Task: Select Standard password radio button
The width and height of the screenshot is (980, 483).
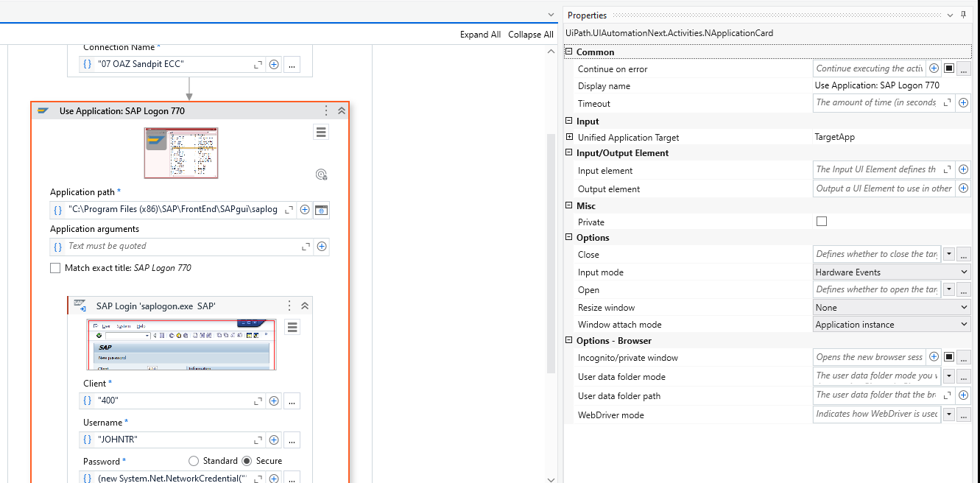Action: tap(194, 461)
